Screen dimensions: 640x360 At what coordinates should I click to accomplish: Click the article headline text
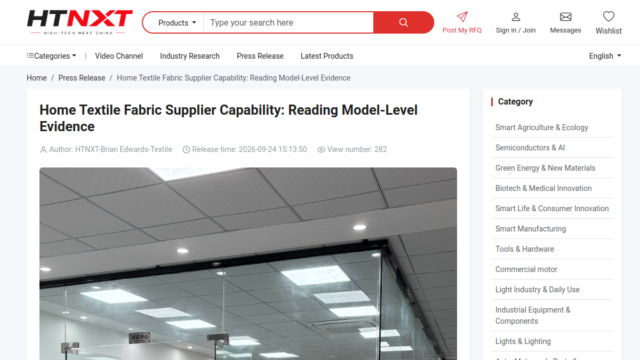pyautogui.click(x=228, y=118)
